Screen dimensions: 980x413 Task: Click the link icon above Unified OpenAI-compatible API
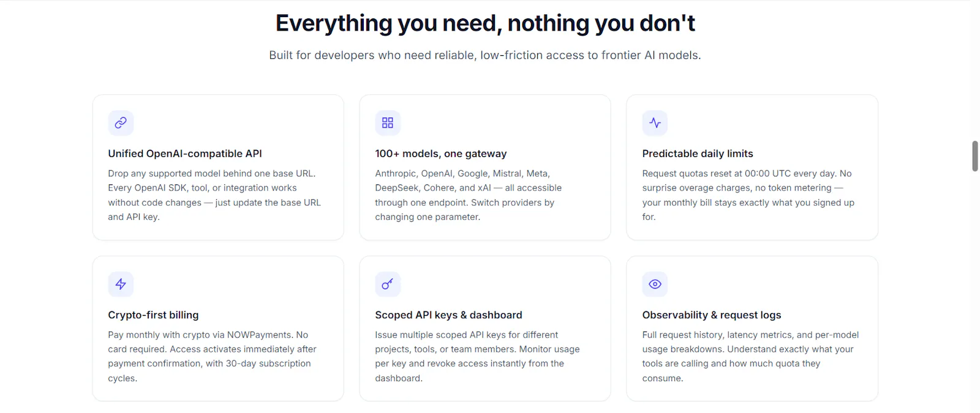121,123
